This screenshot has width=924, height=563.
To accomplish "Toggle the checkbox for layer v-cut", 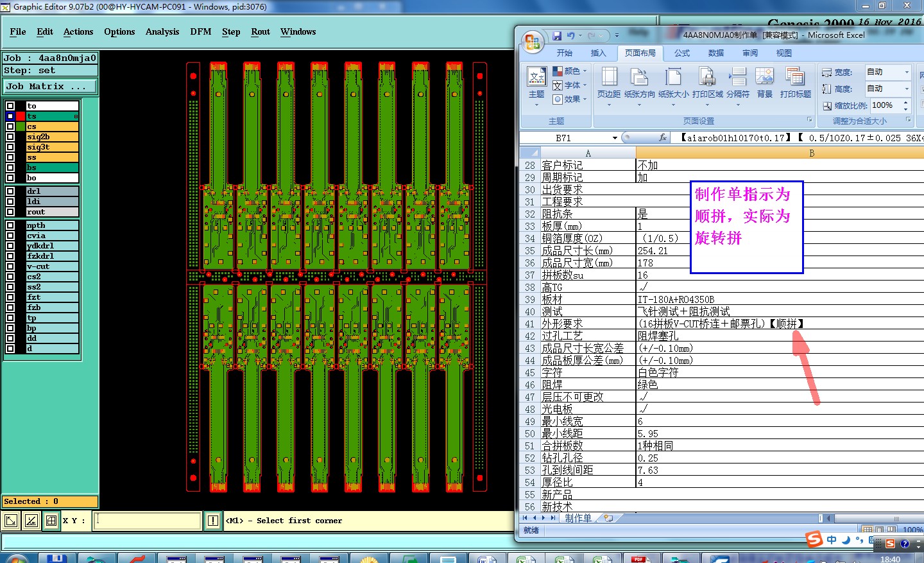I will 10,266.
